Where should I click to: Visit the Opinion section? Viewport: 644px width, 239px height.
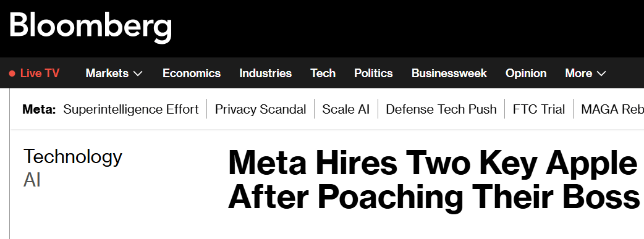tap(526, 73)
